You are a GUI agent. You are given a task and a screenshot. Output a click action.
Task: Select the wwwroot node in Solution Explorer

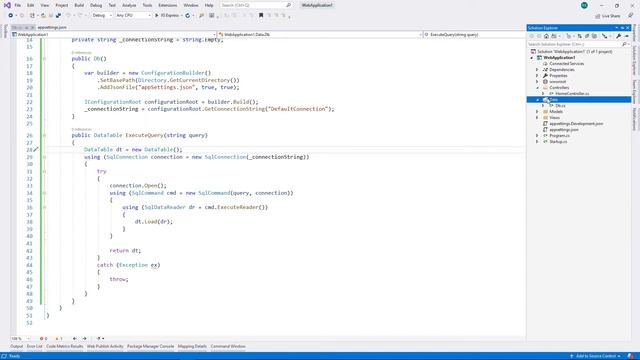pyautogui.click(x=558, y=82)
